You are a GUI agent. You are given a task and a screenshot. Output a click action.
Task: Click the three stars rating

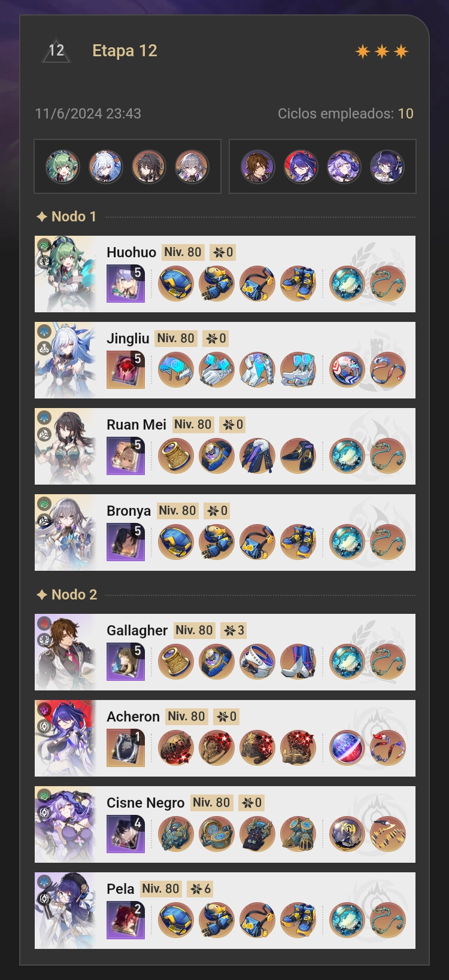point(382,51)
